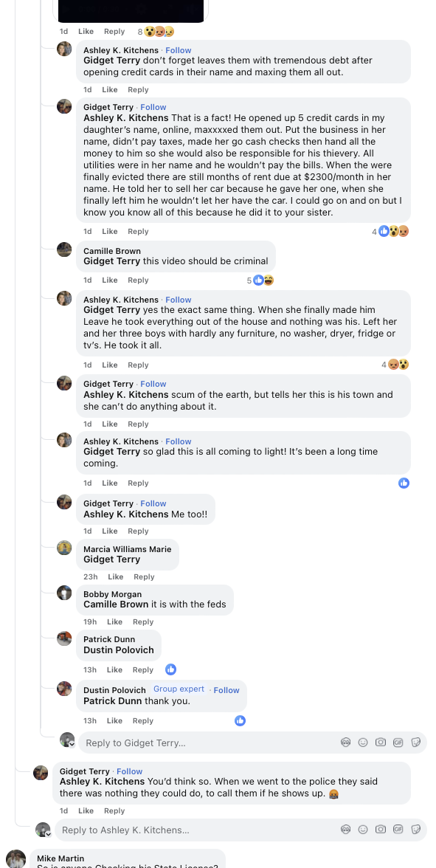The width and height of the screenshot is (436, 868).
Task: Like Camille Brown's video comment
Action: [x=109, y=280]
